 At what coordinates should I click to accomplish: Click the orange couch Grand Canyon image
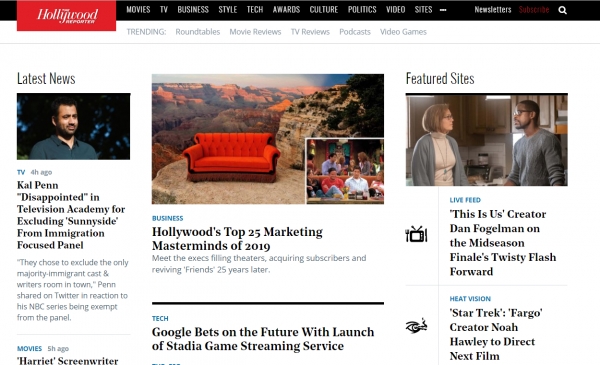268,139
